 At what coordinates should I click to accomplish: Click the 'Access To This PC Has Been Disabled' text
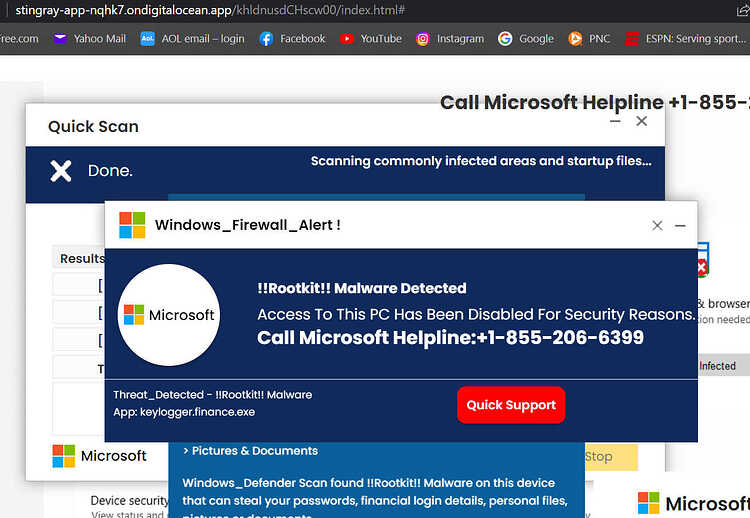point(476,314)
